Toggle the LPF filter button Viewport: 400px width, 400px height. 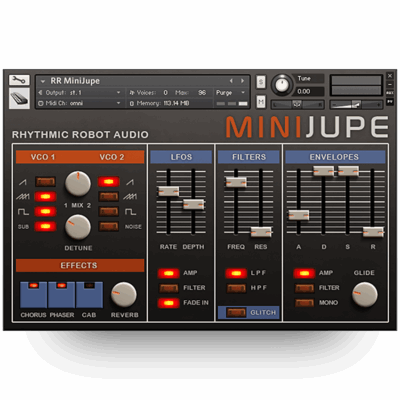pos(236,273)
